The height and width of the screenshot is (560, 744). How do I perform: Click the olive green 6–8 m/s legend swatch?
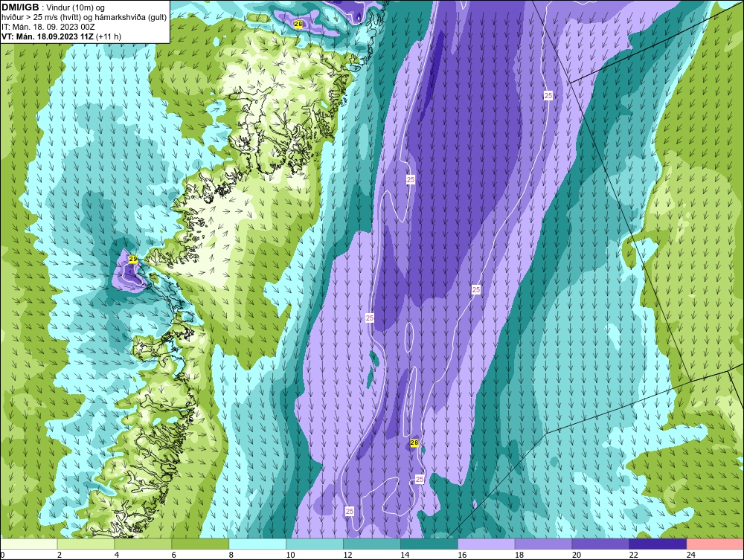tap(200, 544)
